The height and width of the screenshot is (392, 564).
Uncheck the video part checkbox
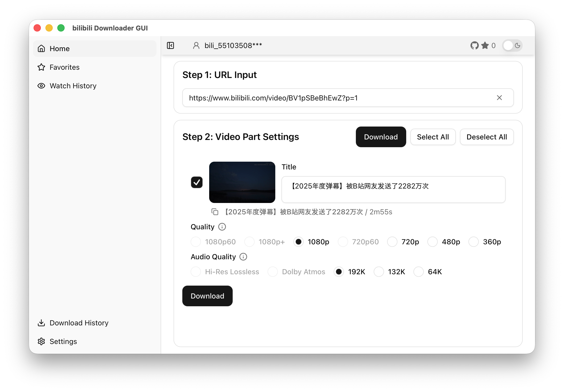tap(197, 182)
